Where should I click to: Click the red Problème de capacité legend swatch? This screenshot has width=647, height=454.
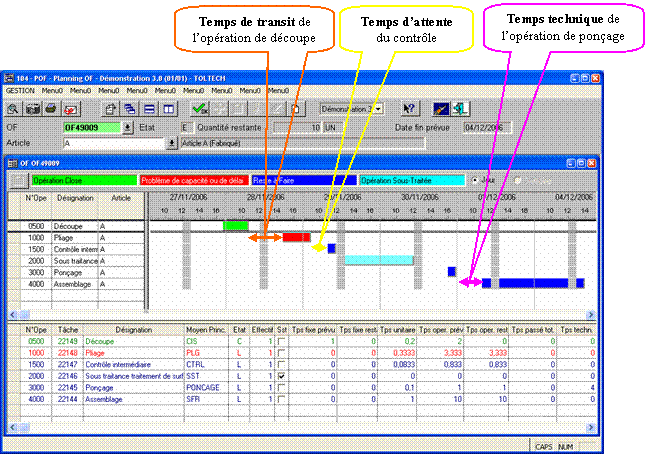pyautogui.click(x=194, y=180)
